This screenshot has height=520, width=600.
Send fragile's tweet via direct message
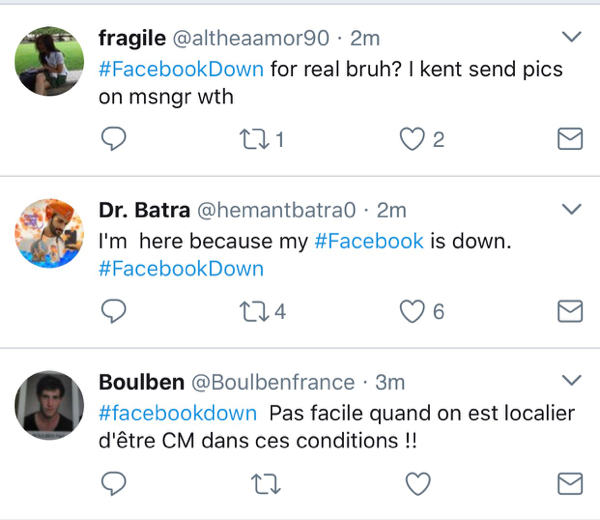(569, 139)
